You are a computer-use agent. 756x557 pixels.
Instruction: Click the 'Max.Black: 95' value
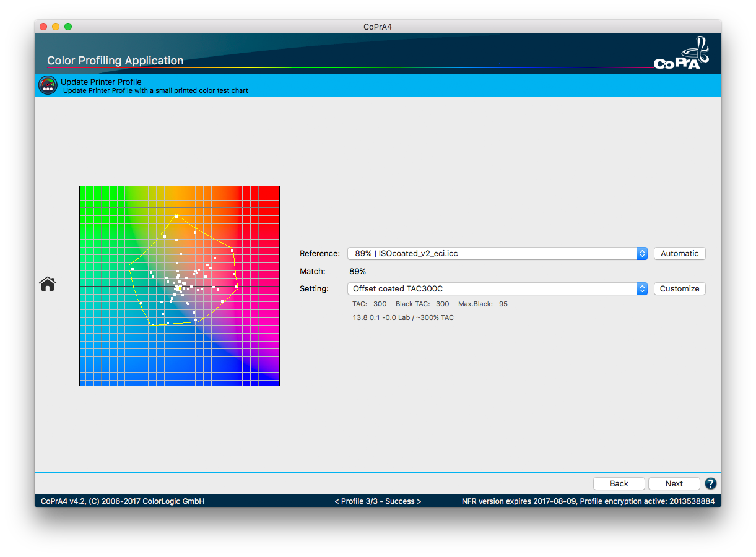click(x=483, y=304)
